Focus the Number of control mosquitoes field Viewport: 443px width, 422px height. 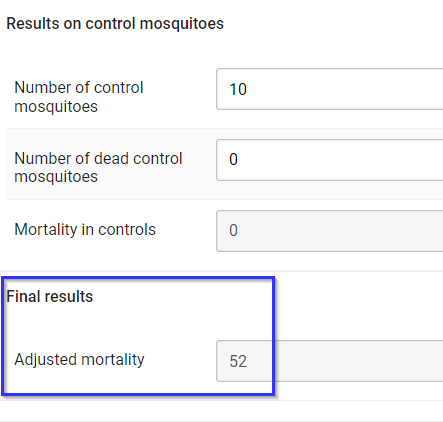coord(330,89)
